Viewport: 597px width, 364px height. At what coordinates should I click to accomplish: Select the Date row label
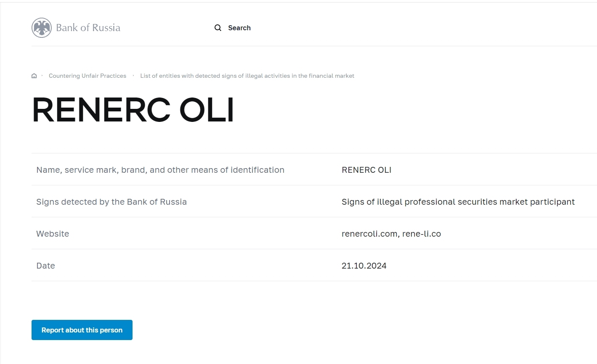tap(45, 266)
